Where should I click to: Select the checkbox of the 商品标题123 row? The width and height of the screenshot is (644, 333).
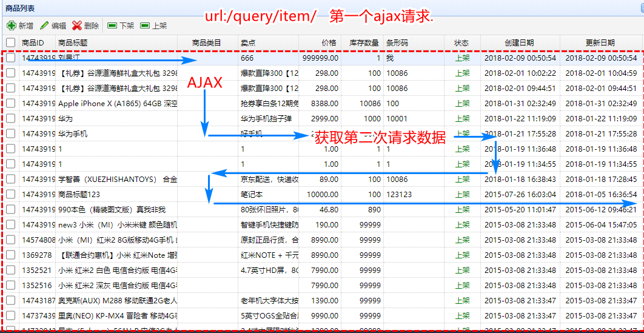tap(11, 194)
